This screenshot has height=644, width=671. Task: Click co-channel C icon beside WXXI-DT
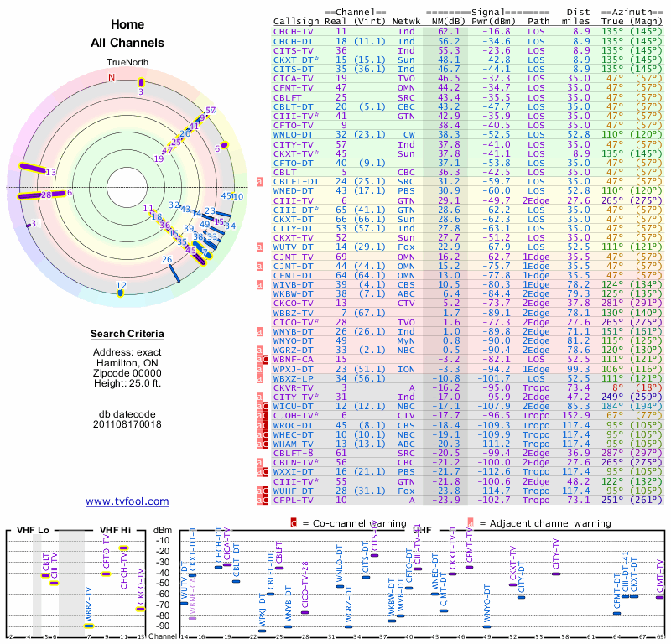(265, 471)
